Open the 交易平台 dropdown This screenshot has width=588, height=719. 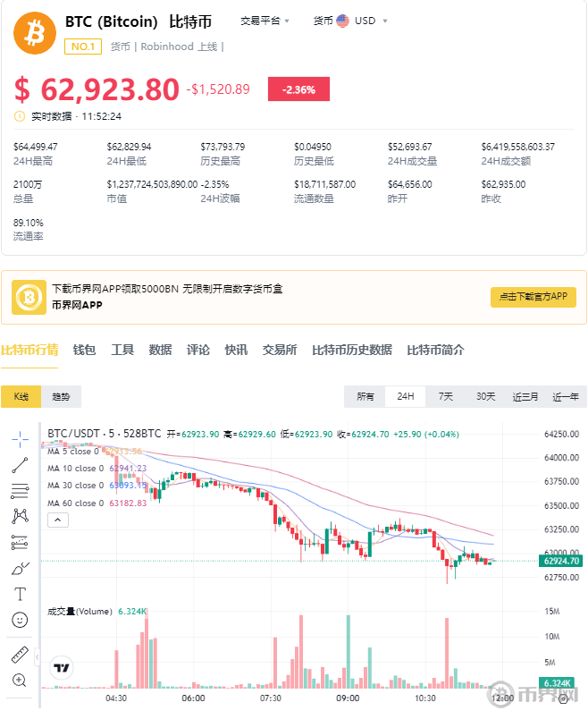[265, 20]
